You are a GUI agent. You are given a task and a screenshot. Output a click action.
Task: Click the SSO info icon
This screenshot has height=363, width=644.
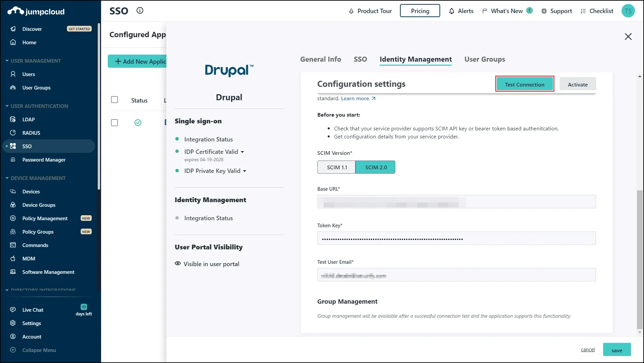point(140,10)
